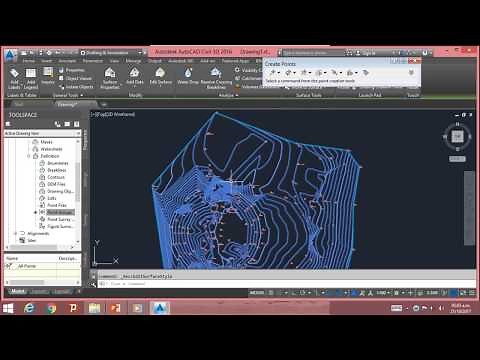The image size is (480, 360).
Task: Select Masks in the Toolspace tree
Action: [x=43, y=142]
